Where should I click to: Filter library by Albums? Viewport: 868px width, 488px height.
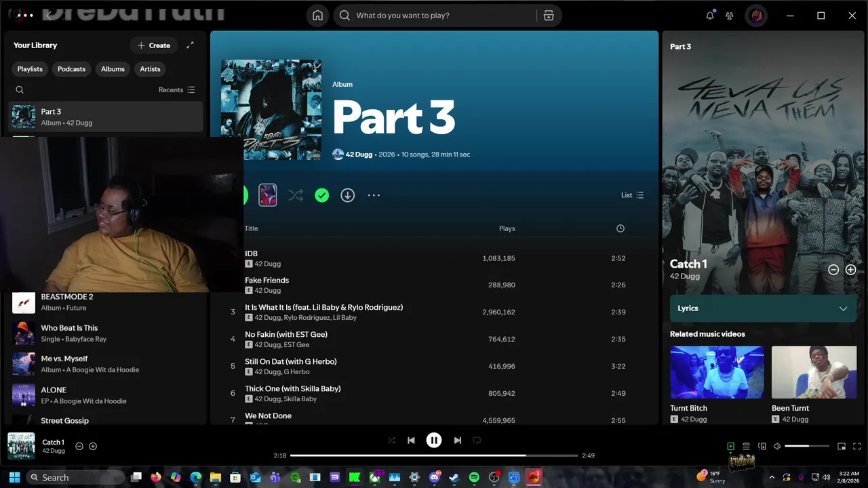click(113, 69)
